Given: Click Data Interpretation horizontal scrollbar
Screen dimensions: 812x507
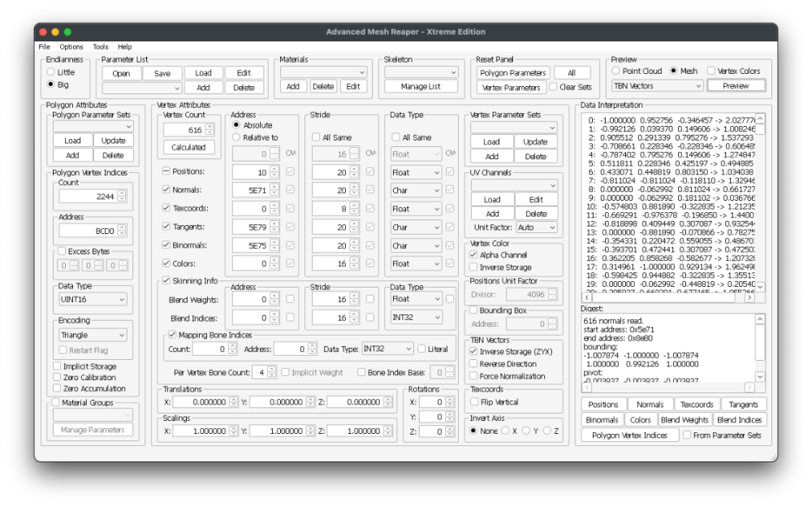Looking at the screenshot, I should (x=668, y=297).
